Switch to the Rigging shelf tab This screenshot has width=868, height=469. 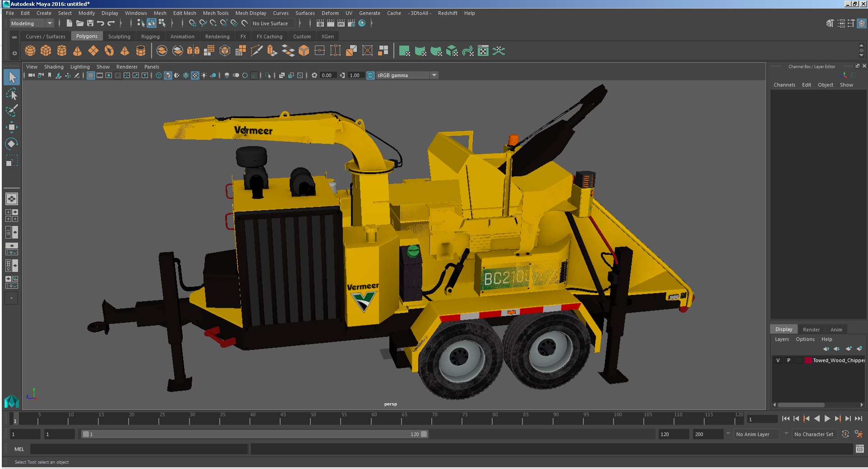point(150,37)
